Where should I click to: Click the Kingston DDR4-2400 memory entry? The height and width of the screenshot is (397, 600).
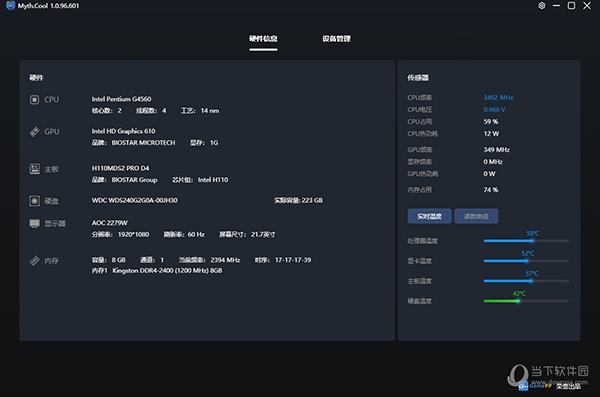[x=167, y=271]
